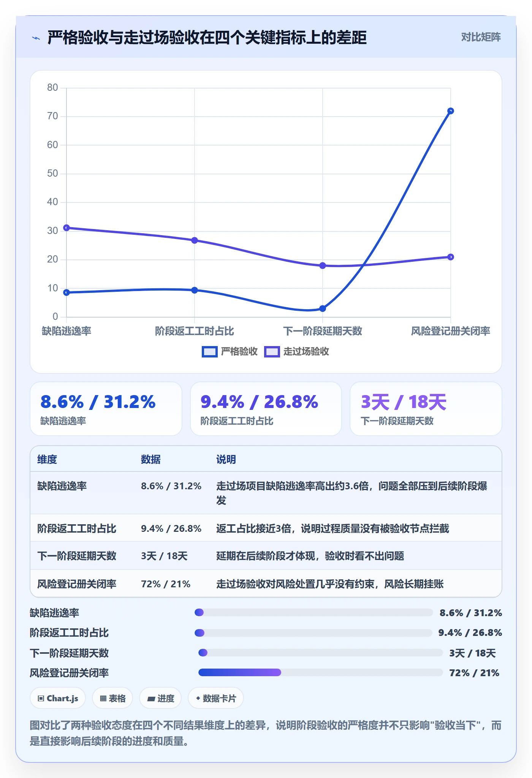The image size is (532, 778).
Task: Click the square icon in Chart.js chip
Action: click(41, 698)
